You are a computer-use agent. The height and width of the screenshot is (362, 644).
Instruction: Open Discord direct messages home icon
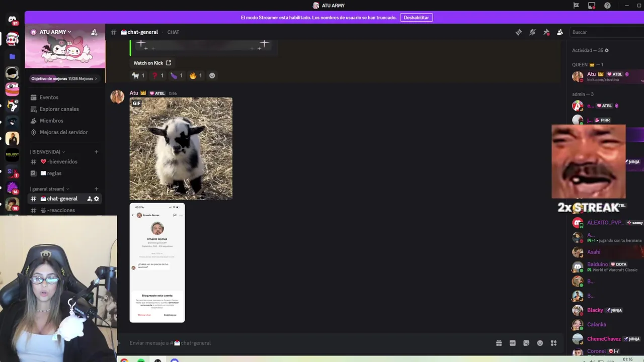(x=12, y=20)
